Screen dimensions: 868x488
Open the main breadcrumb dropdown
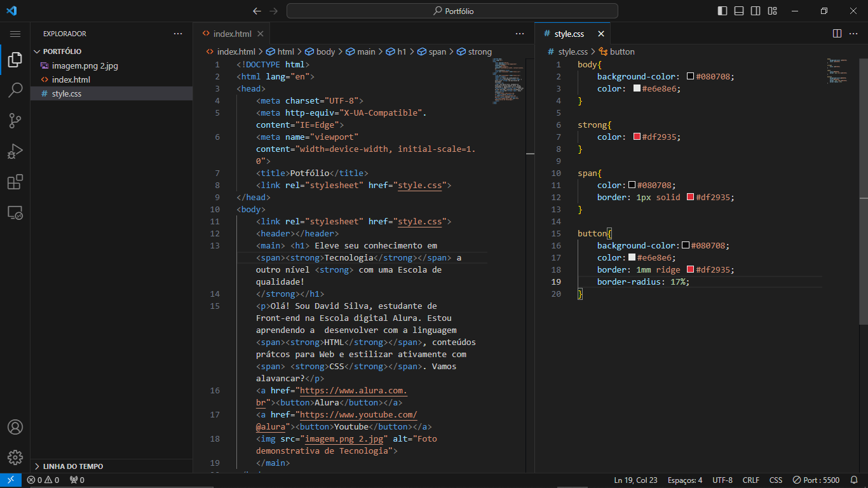(361, 51)
